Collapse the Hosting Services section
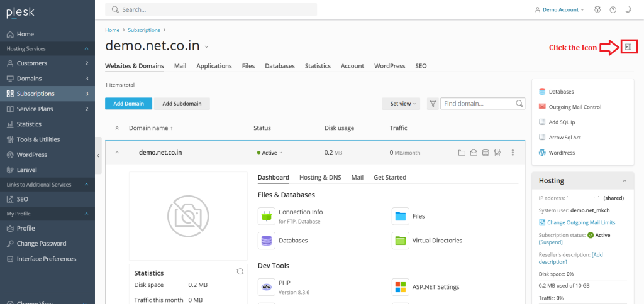 click(86, 49)
